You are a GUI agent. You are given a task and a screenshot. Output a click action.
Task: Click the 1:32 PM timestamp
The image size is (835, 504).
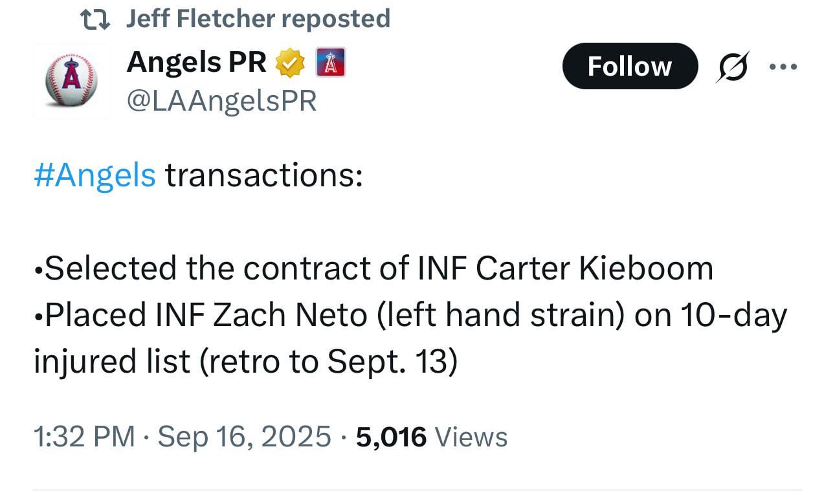pyautogui.click(x=84, y=437)
